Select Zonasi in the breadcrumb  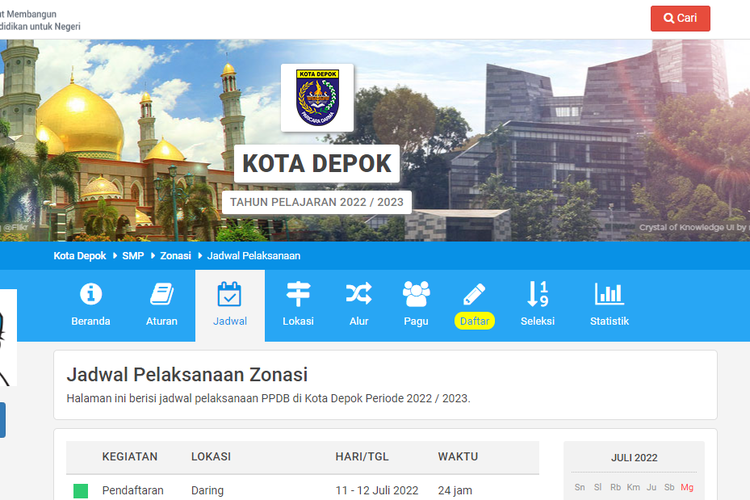pyautogui.click(x=175, y=256)
